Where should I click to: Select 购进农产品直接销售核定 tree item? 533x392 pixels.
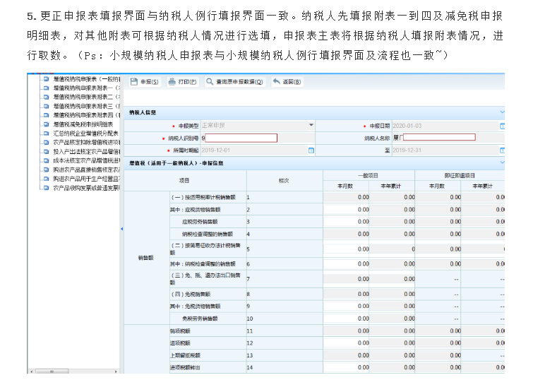click(86, 170)
